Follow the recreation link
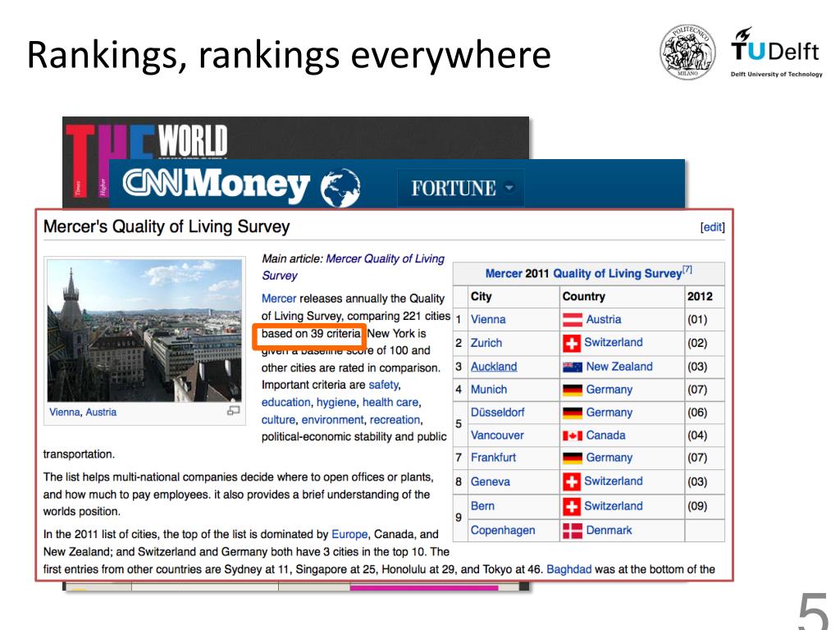This screenshot has height=630, width=840. 395,419
